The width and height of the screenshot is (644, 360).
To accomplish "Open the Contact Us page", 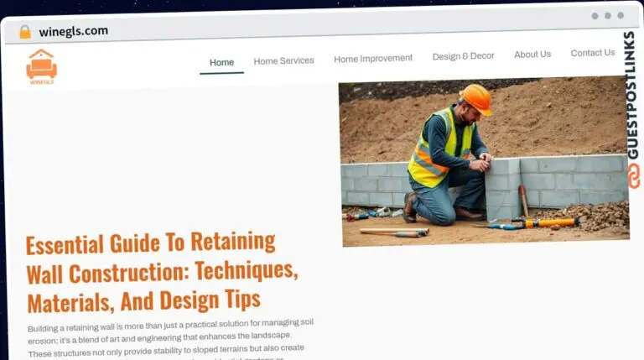I will point(592,53).
